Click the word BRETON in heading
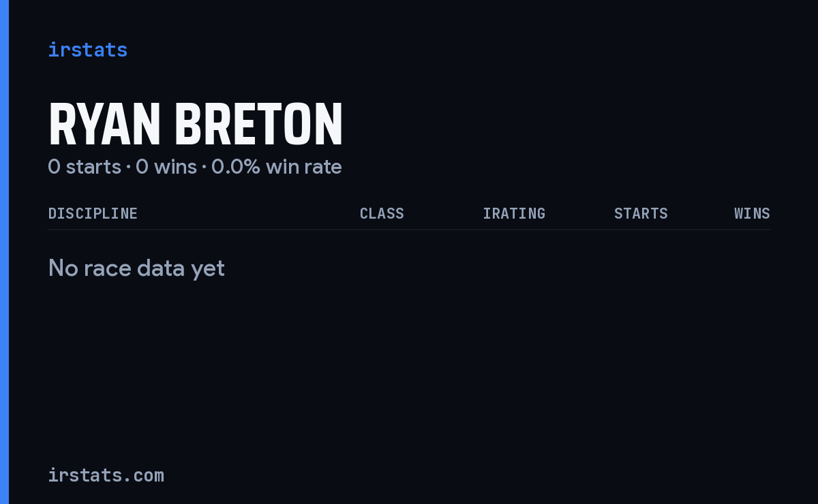 pyautogui.click(x=258, y=124)
